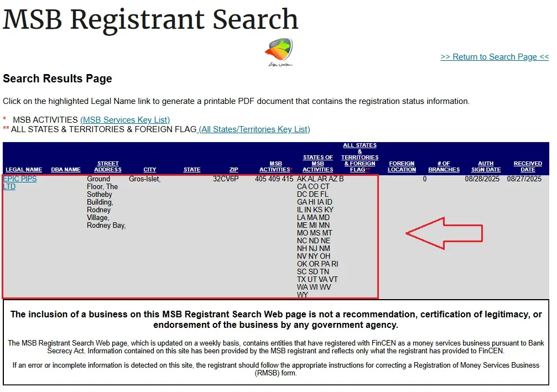This screenshot has height=392, width=557.
Task: Sort by DBA NAME column header
Action: 66,170
